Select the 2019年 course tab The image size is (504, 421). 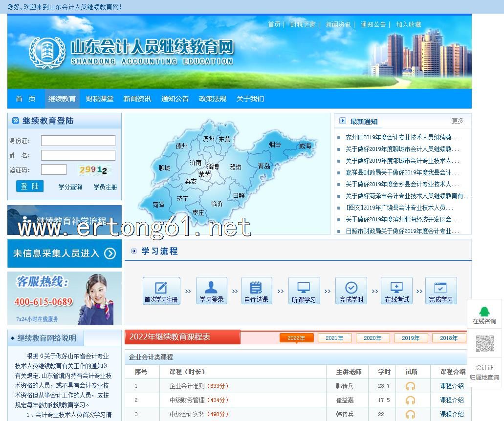click(x=411, y=338)
